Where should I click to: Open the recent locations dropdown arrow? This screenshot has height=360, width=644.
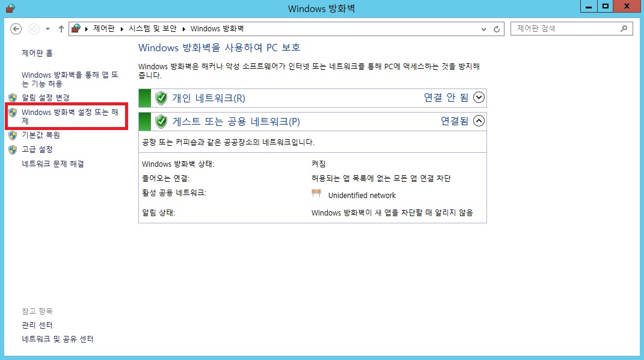48,29
